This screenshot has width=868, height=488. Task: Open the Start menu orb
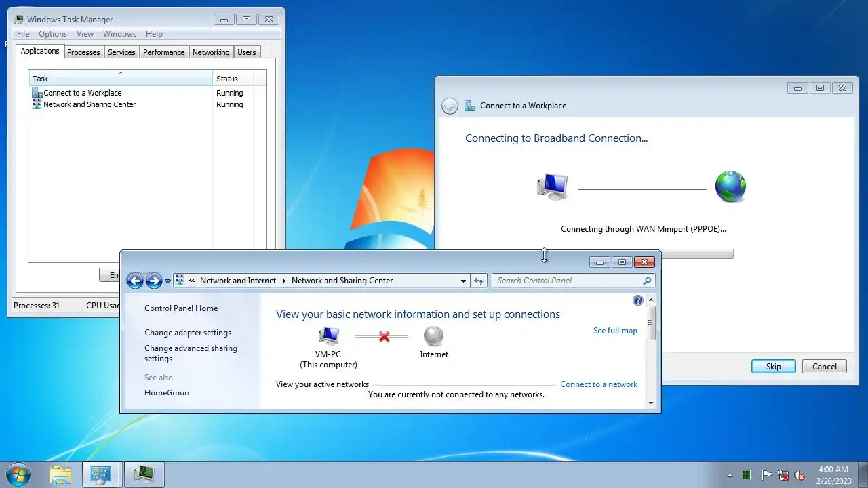pos(18,474)
